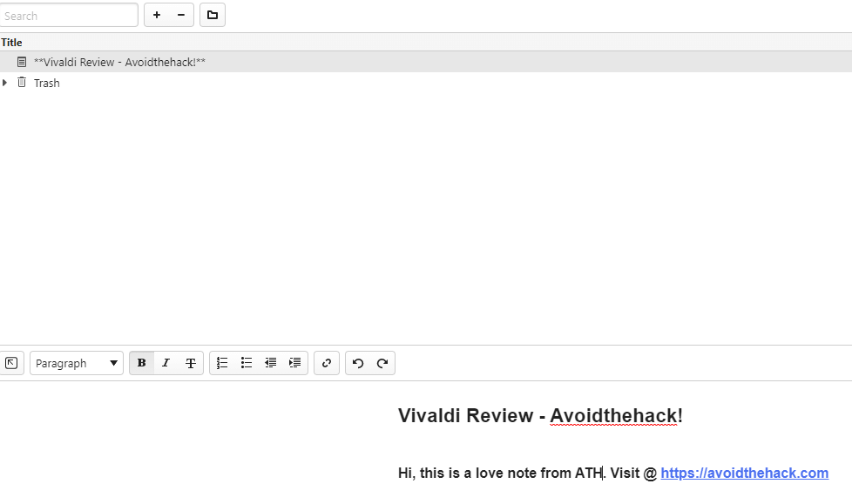The width and height of the screenshot is (852, 504).
Task: Create a new folder with folder icon
Action: tap(213, 15)
